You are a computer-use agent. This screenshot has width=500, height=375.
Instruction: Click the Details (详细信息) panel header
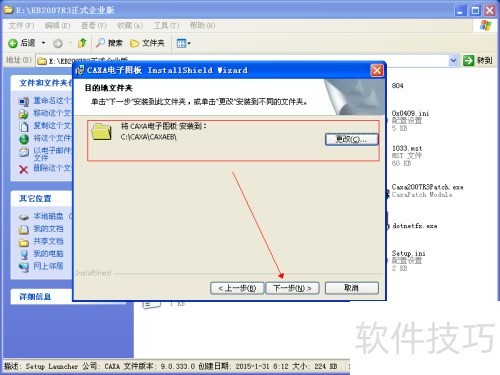point(41,296)
